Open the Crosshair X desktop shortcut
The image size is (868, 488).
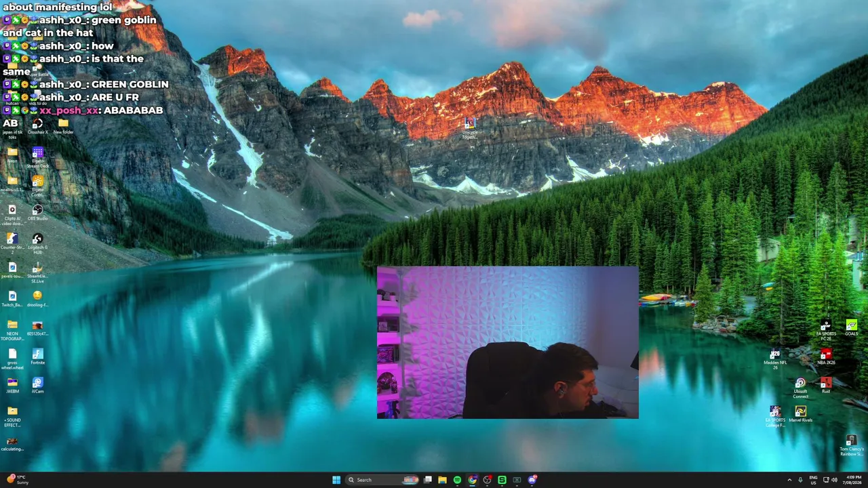(x=37, y=126)
